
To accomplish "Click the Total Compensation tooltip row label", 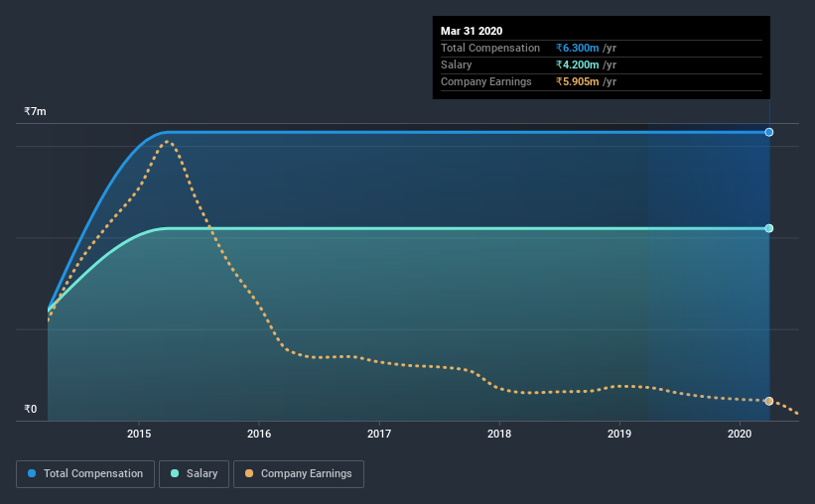I will point(490,48).
